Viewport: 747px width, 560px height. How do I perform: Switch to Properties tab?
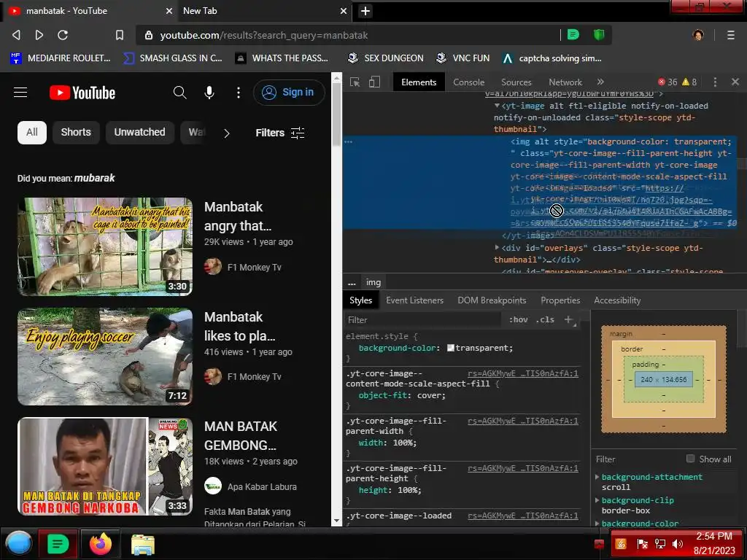pyautogui.click(x=560, y=300)
